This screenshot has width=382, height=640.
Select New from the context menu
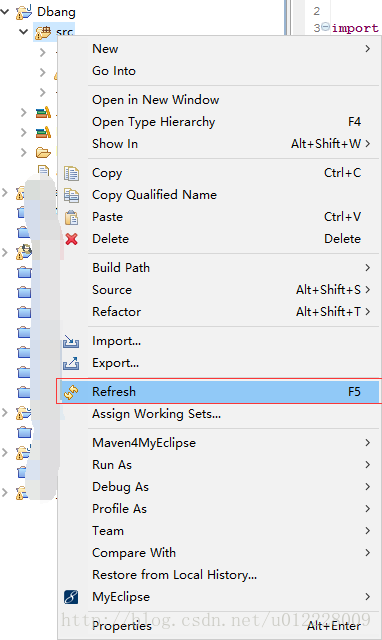tap(218, 49)
